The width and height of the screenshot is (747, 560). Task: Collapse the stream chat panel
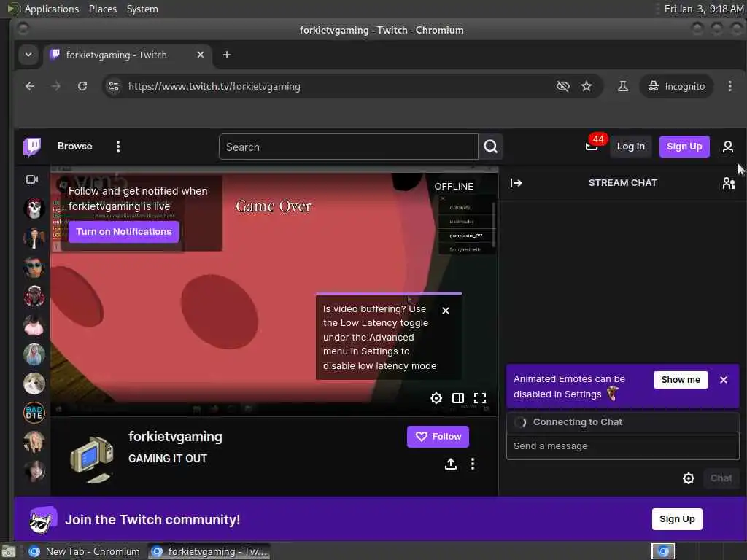tap(516, 183)
